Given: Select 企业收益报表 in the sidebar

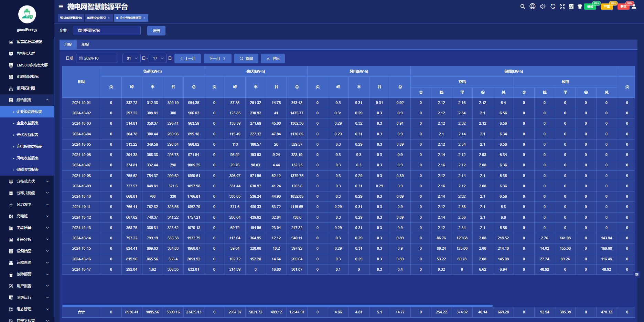Looking at the screenshot, I should (28, 123).
